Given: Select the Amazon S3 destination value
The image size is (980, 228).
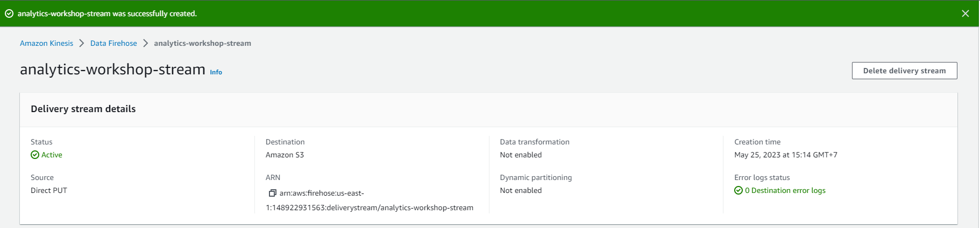Looking at the screenshot, I should 285,155.
